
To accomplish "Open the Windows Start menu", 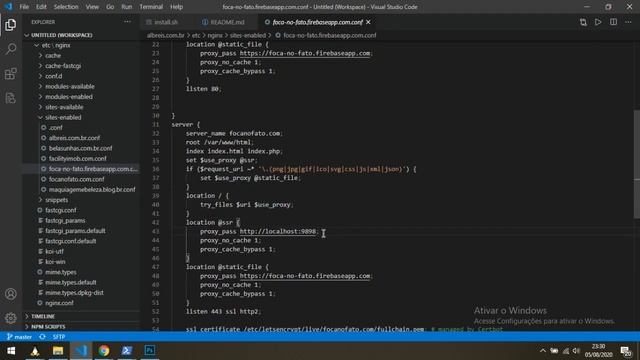I will click(11, 351).
